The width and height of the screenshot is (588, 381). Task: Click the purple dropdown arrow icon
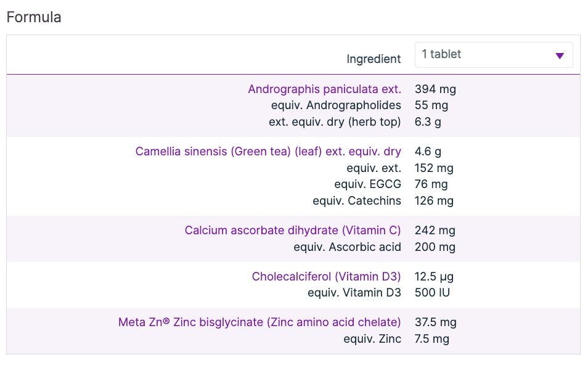tap(560, 55)
